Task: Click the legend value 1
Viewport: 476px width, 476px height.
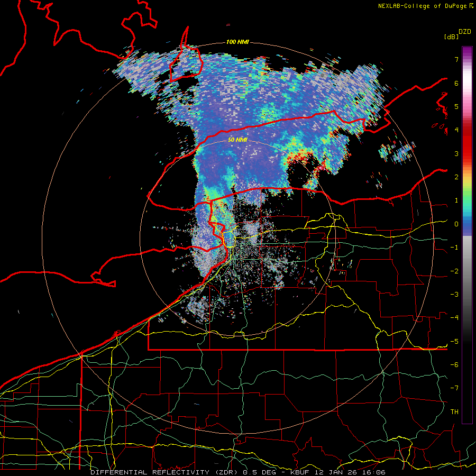Action: tap(456, 200)
